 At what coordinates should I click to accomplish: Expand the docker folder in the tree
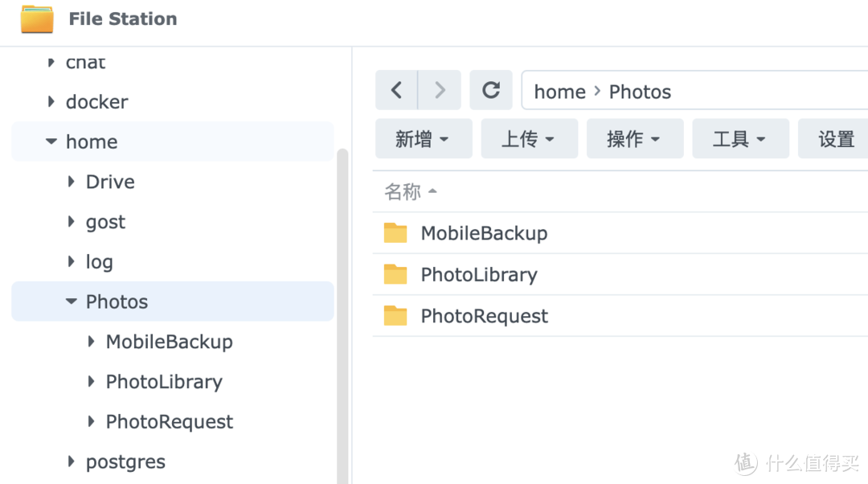pyautogui.click(x=51, y=102)
